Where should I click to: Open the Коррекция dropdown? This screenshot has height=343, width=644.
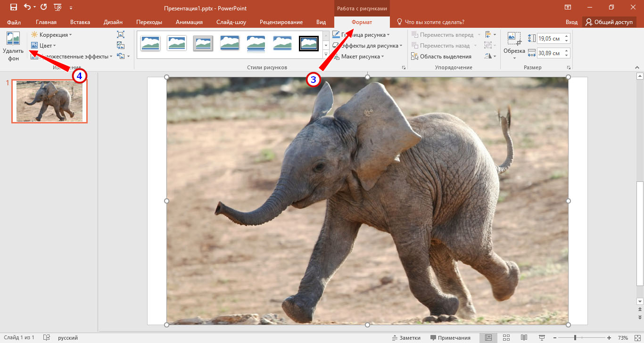[x=51, y=35]
